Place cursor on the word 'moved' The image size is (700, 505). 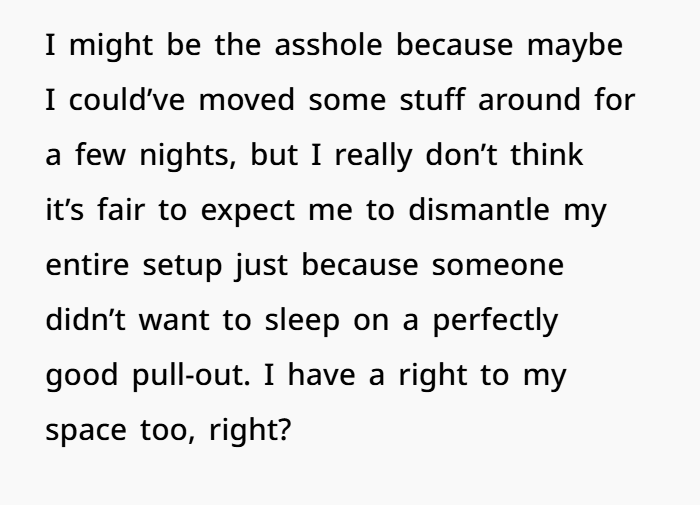246,100
